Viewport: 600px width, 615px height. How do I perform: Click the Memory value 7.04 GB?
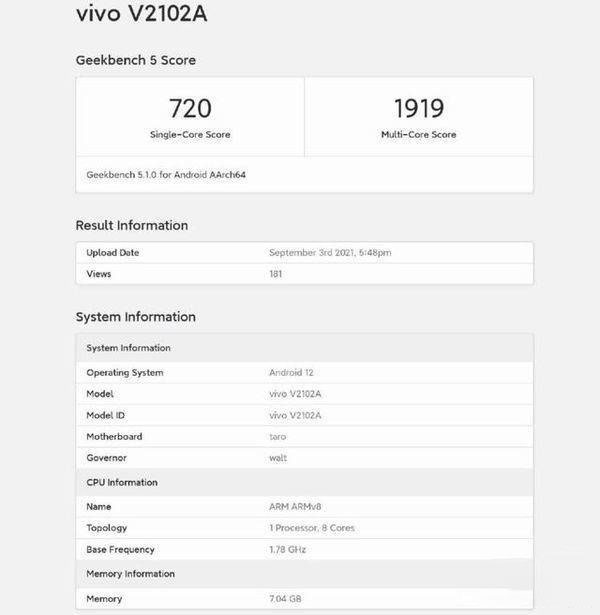pos(287,599)
